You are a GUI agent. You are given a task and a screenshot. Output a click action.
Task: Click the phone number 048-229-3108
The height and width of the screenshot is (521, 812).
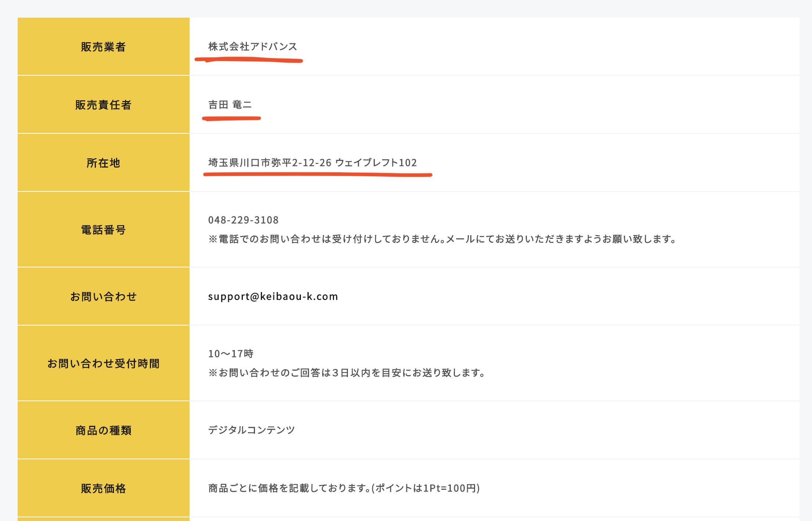[243, 220]
